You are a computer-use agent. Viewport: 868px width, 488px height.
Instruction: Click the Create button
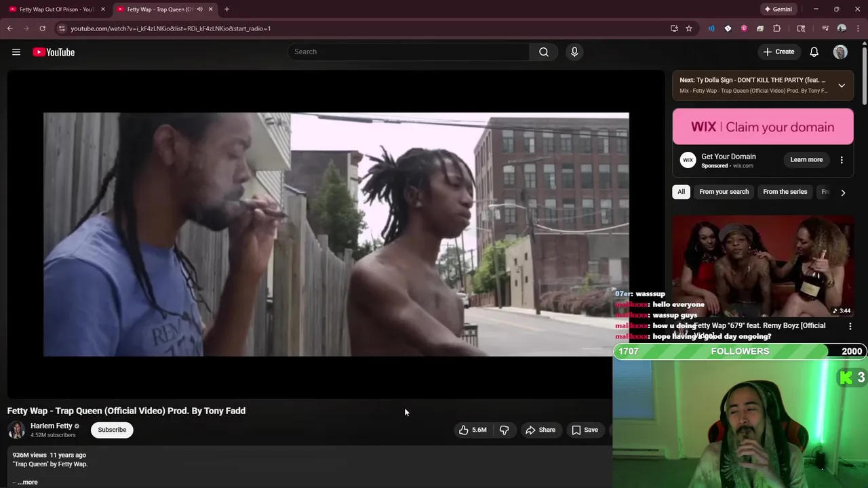tap(778, 52)
